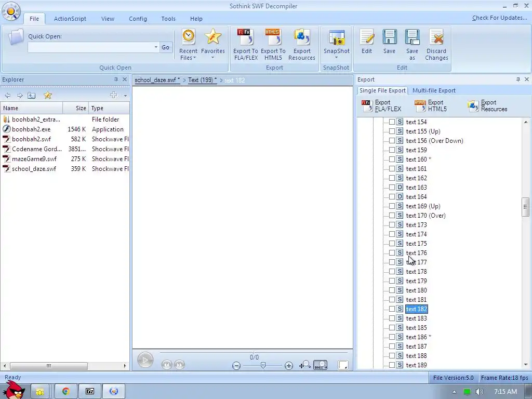
Task: Open the Tools ribbon tab
Action: pyautogui.click(x=168, y=19)
